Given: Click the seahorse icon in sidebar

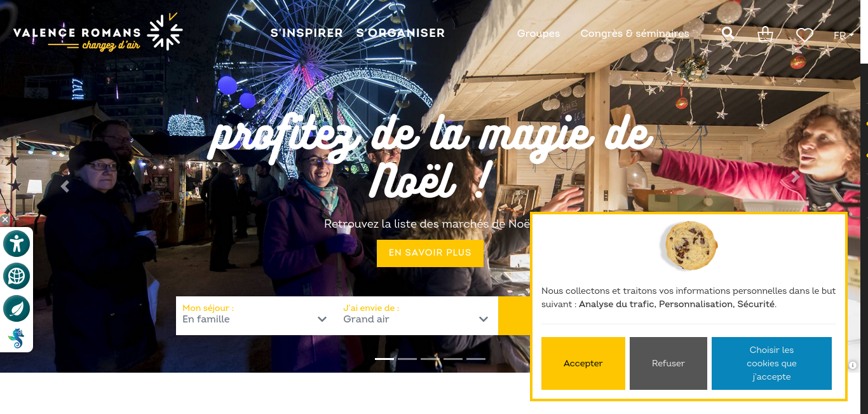Looking at the screenshot, I should tap(17, 338).
